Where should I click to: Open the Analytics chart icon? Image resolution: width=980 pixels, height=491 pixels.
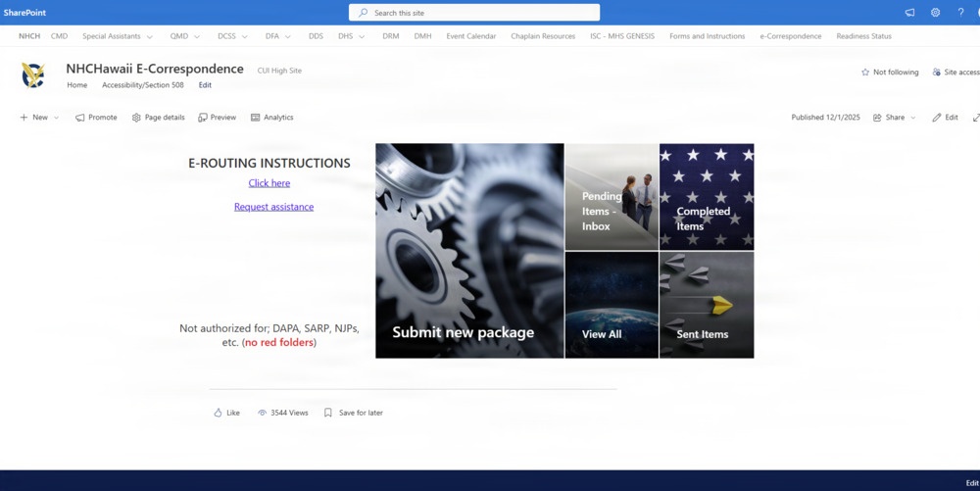click(255, 118)
